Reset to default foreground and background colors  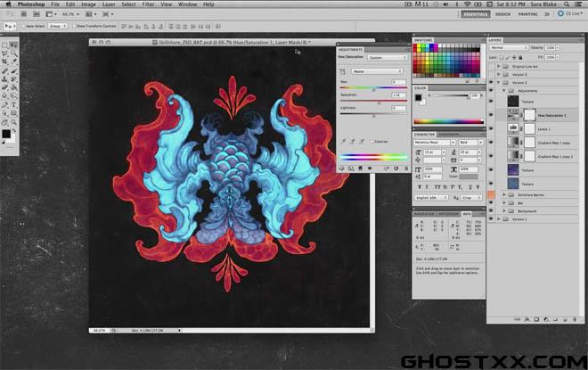[x=4, y=143]
